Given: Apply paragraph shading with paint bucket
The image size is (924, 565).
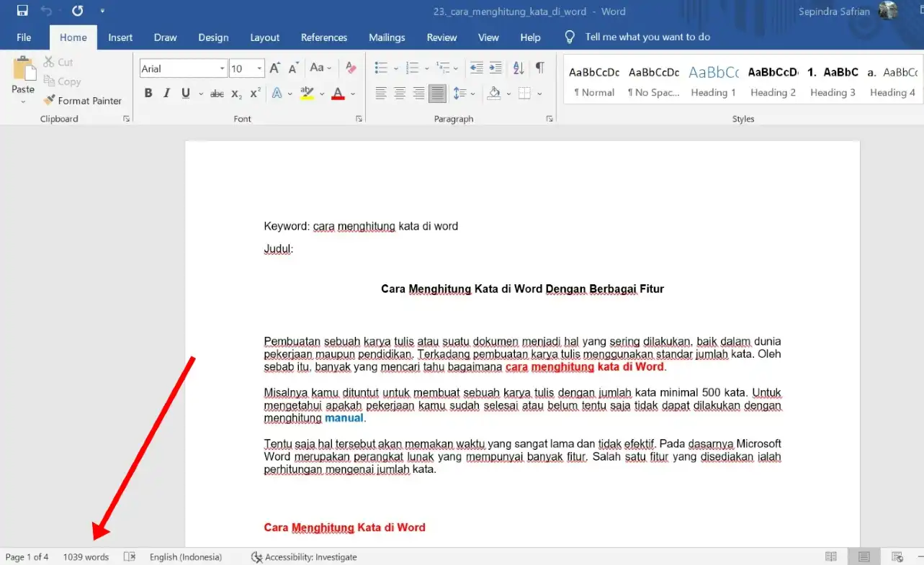Looking at the screenshot, I should point(494,93).
